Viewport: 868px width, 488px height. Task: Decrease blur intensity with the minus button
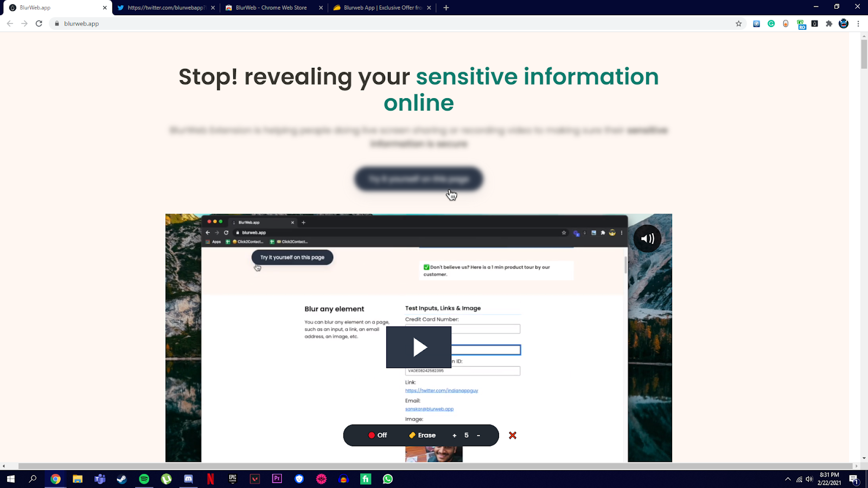[x=478, y=435]
